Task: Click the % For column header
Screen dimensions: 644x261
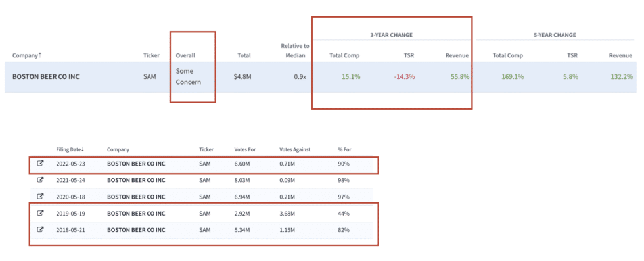Action: [344, 150]
